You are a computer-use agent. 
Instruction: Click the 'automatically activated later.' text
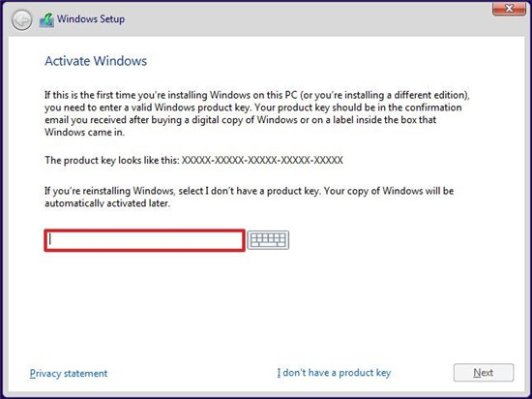pos(107,203)
